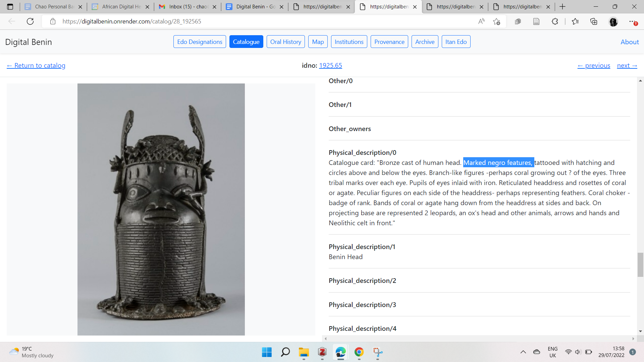644x362 pixels.
Task: Open a new browser tab
Action: tap(562, 7)
